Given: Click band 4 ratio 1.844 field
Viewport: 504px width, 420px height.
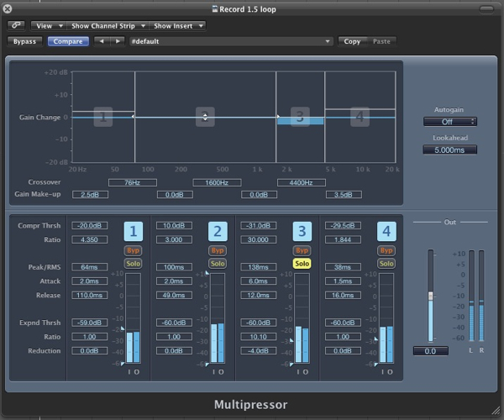Looking at the screenshot, I should [x=343, y=239].
